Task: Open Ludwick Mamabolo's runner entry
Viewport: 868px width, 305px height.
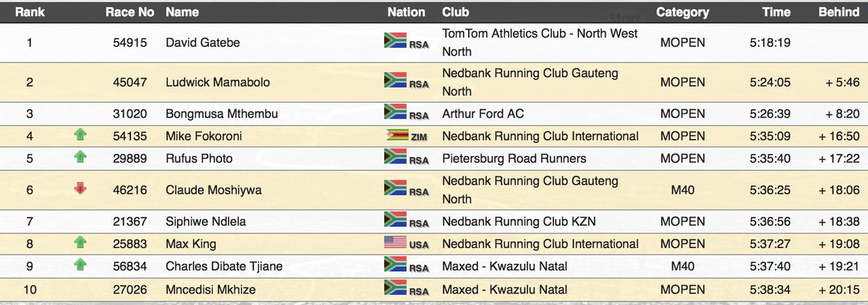Action: point(218,82)
